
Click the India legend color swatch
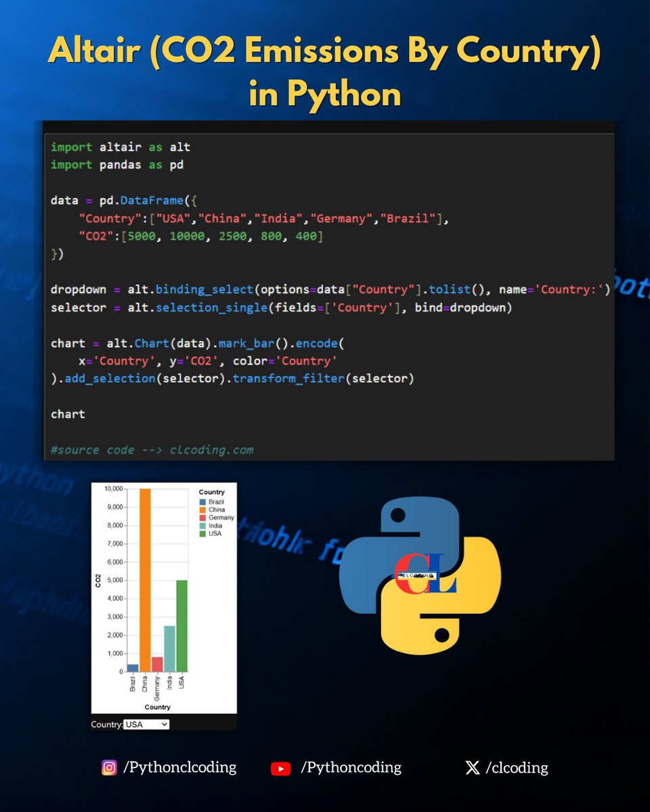point(202,526)
